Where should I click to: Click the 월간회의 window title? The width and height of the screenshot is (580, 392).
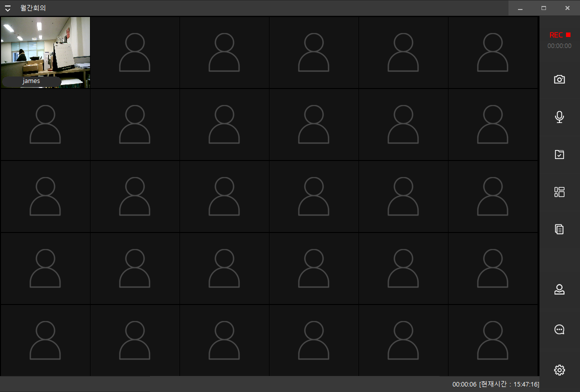tap(33, 8)
